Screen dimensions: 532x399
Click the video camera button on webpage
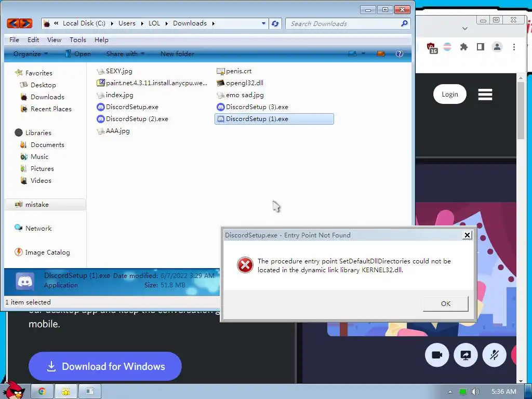(x=437, y=355)
